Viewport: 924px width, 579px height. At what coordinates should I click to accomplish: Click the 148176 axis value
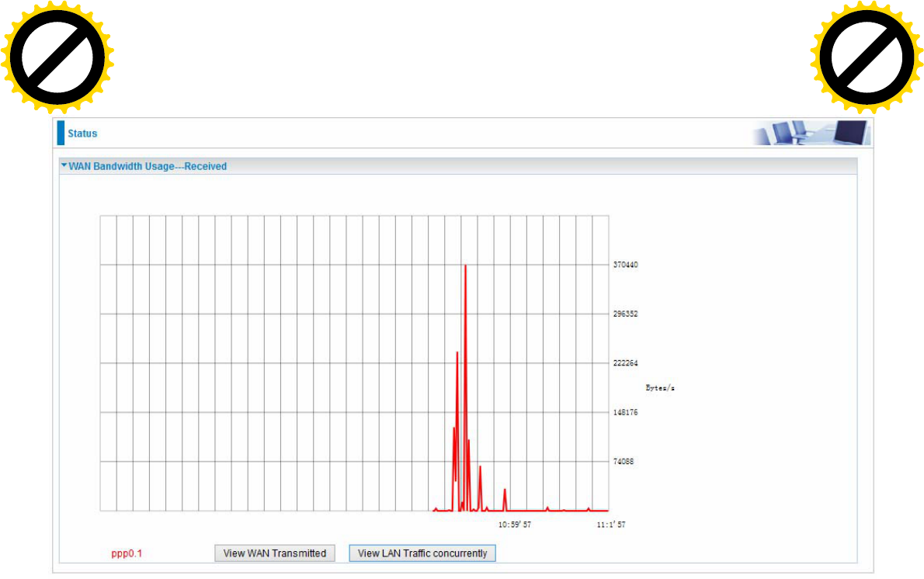pyautogui.click(x=625, y=412)
